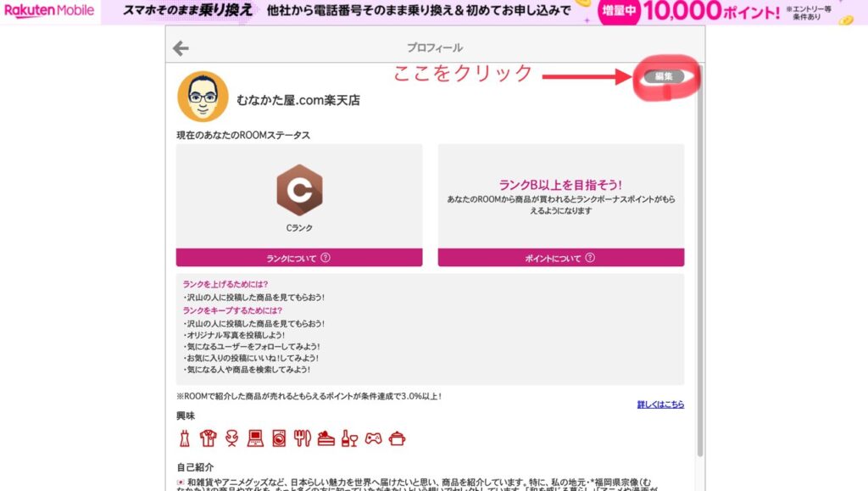Select the shirt interest icon
Image resolution: width=868 pixels, height=491 pixels.
(x=209, y=438)
